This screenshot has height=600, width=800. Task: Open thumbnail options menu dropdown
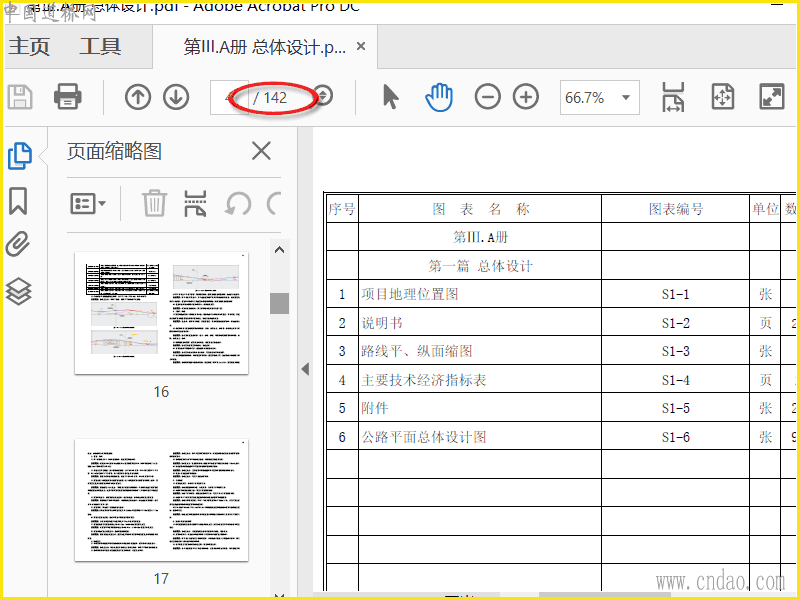point(88,204)
